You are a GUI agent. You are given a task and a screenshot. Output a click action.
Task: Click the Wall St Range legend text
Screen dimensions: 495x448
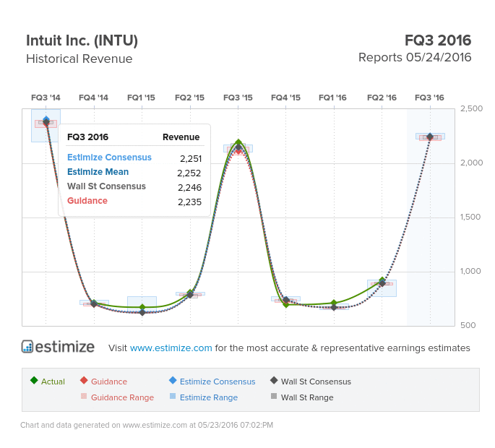pos(307,397)
